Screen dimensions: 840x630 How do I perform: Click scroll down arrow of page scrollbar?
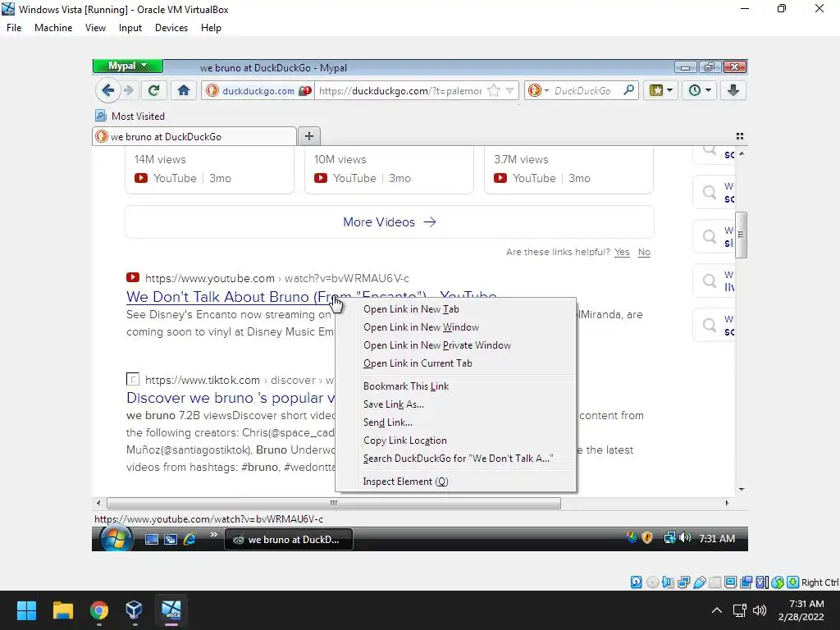point(742,489)
